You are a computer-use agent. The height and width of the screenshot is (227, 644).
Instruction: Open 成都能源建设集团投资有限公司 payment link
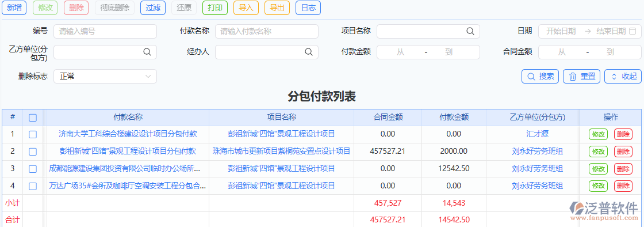click(125, 169)
